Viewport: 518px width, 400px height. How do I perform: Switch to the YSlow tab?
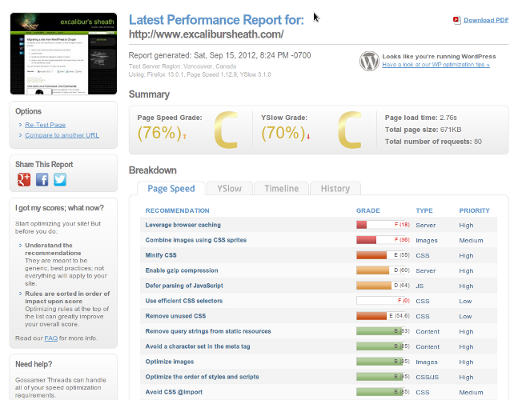(x=229, y=188)
